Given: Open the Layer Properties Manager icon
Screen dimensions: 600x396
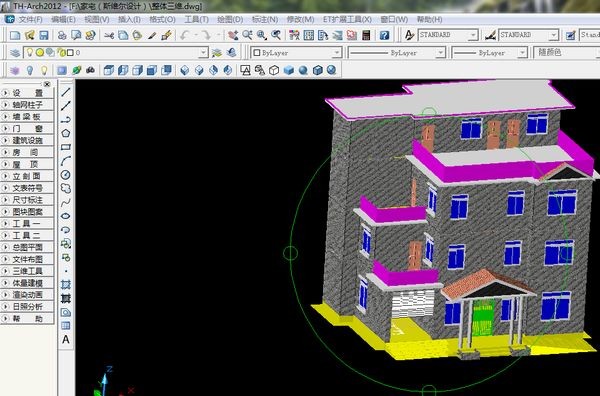Looking at the screenshot, I should 15,52.
